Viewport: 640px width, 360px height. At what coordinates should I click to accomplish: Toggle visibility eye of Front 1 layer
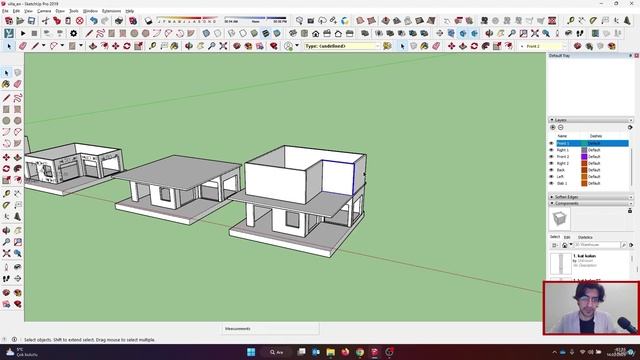(551, 143)
